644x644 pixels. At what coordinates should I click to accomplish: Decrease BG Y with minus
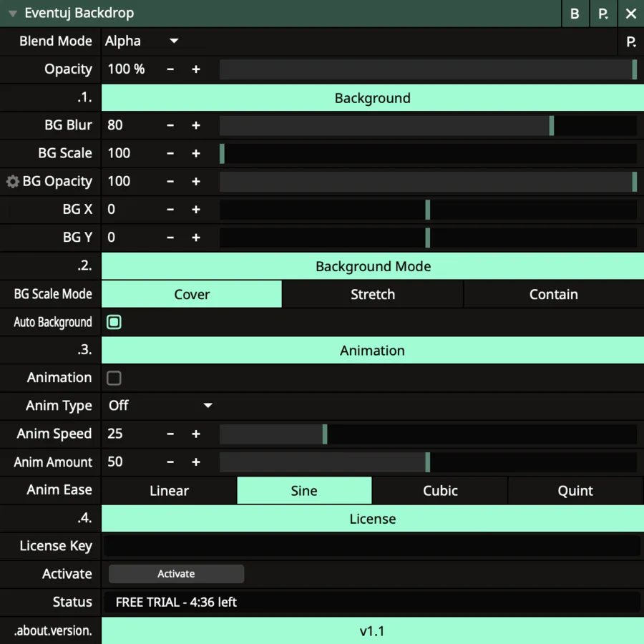170,238
